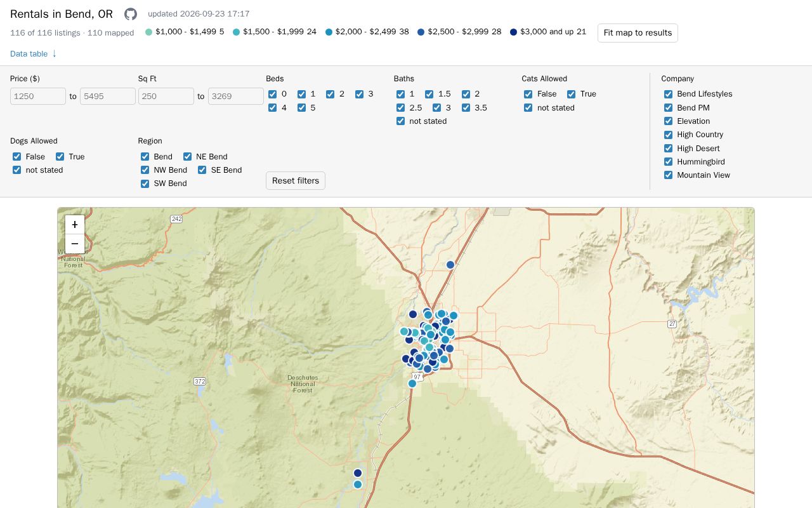Viewport: 812px width, 508px height.
Task: Jump to the Data table link
Action: coord(34,54)
